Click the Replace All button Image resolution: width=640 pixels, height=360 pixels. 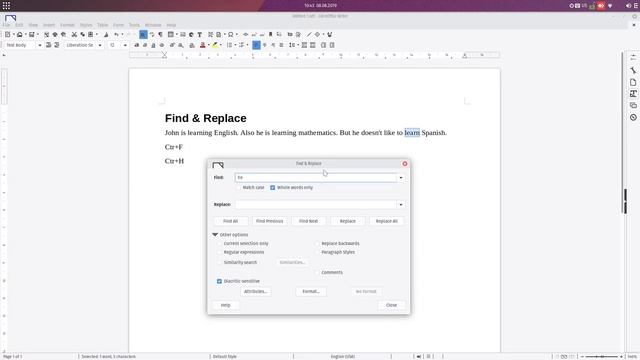[x=387, y=221]
